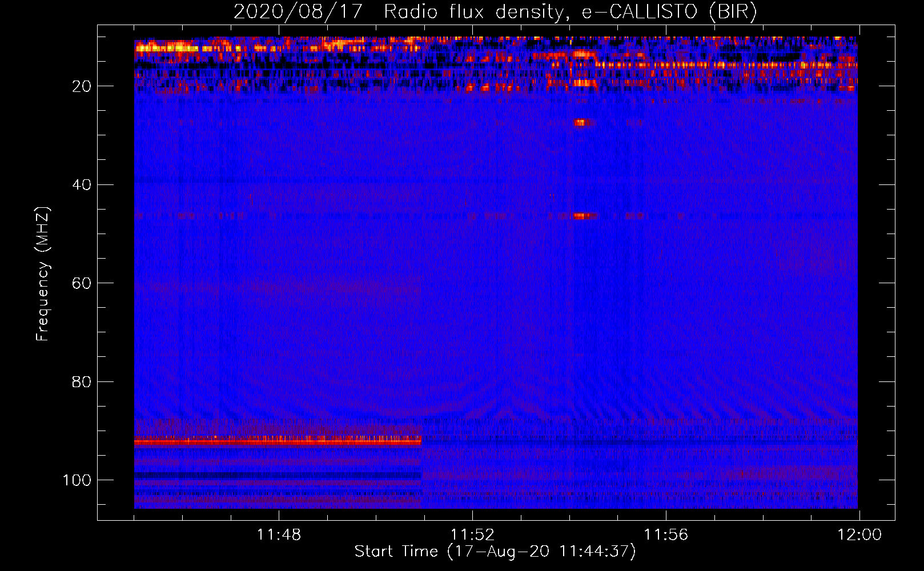Click the 80 MHz frequency tick label
This screenshot has height=571, width=924.
click(x=82, y=381)
